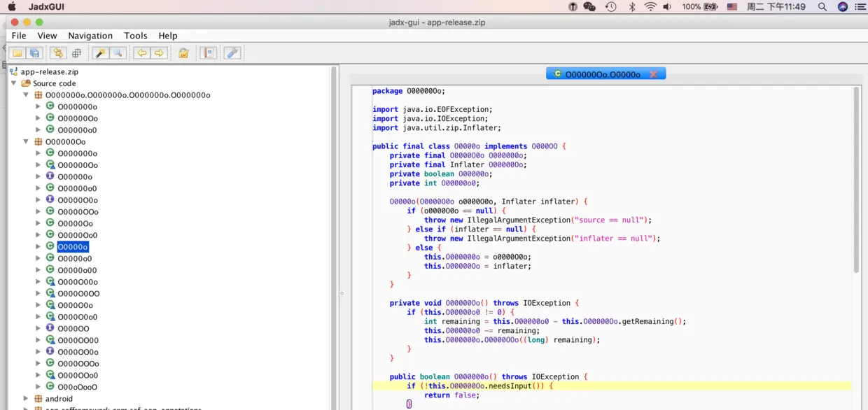Click the Source code folder icon
The width and height of the screenshot is (868, 410).
click(26, 83)
